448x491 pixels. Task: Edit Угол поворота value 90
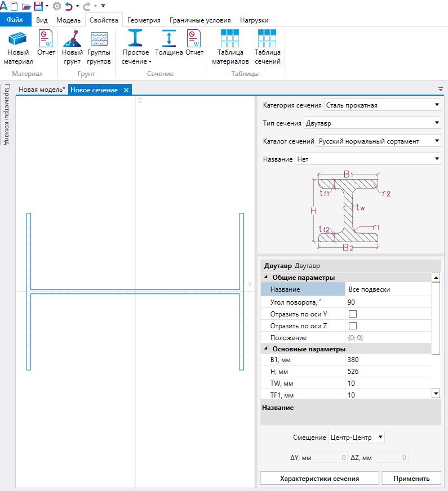(x=388, y=302)
